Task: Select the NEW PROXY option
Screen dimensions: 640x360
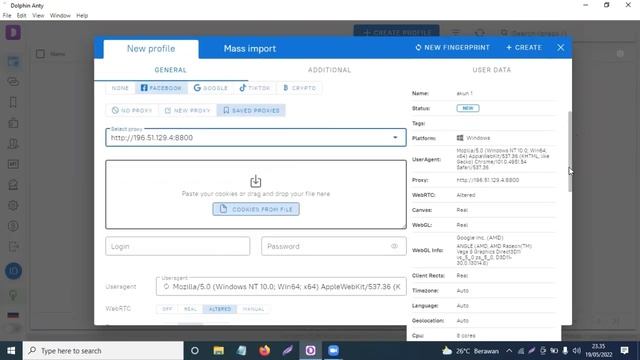Action: pos(187,110)
